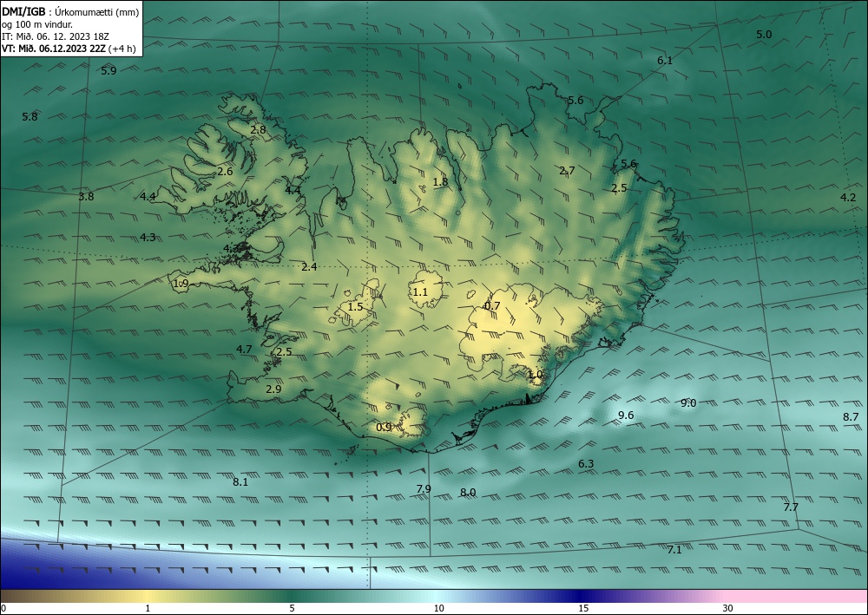Click the initial time 'IT: Mið. 06. 12. 2023 18Z'
The image size is (868, 615).
(56, 36)
